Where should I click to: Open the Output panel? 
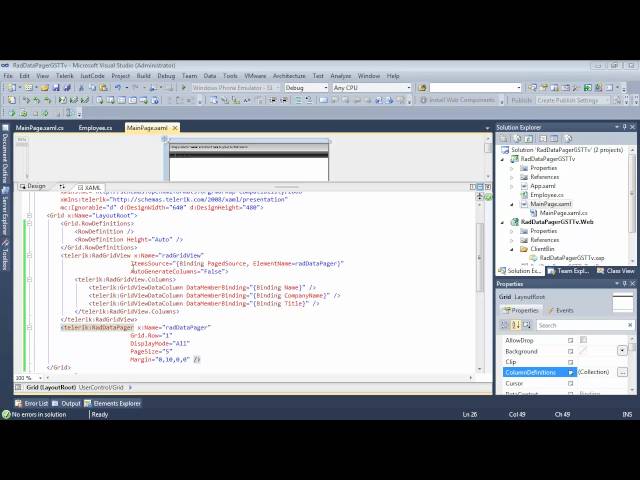66,403
